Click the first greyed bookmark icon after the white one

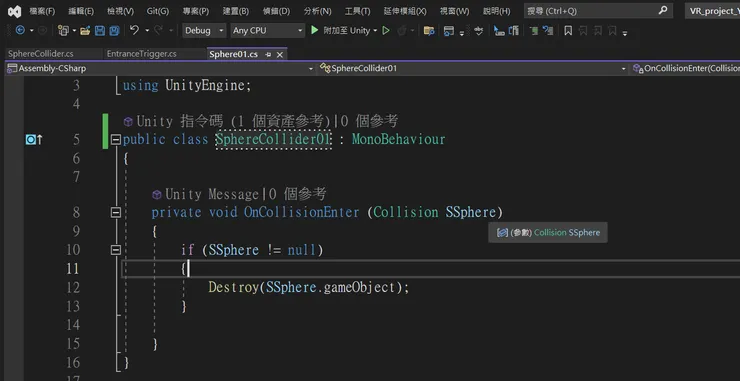pos(583,31)
